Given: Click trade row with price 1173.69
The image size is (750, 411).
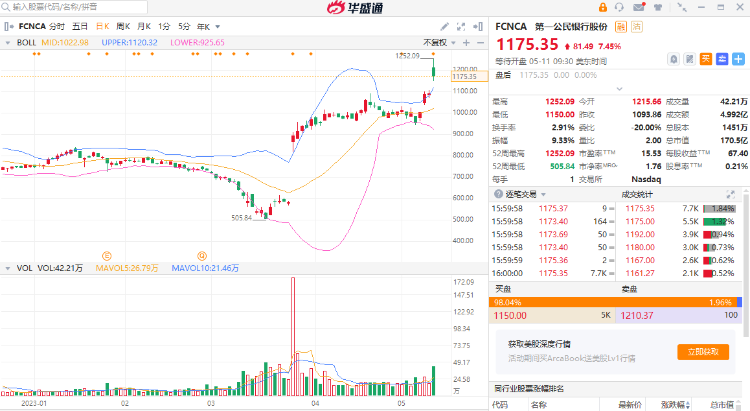Looking at the screenshot, I should tap(553, 234).
